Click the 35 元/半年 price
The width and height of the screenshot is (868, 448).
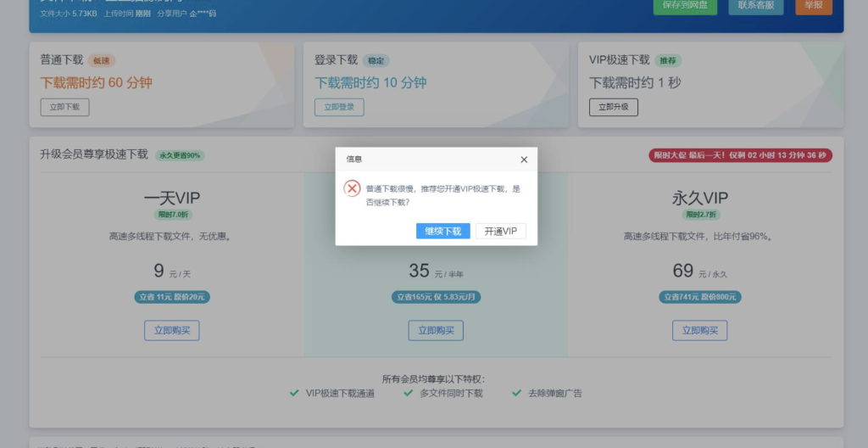click(x=437, y=272)
